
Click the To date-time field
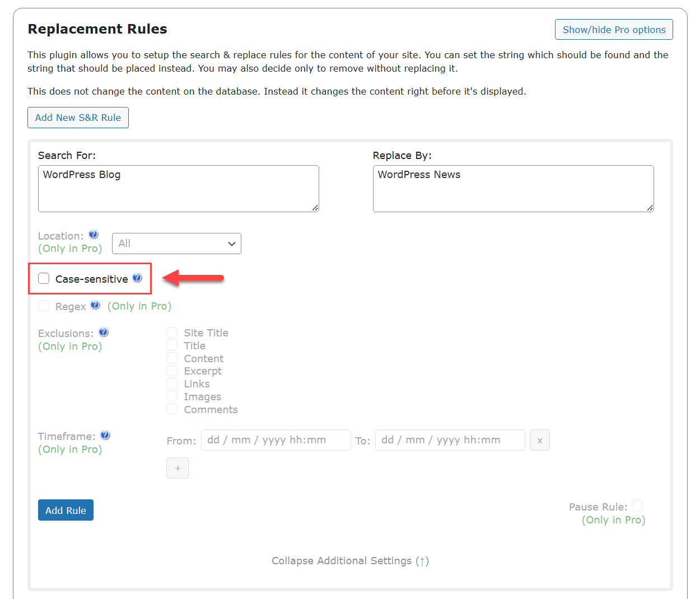(450, 440)
